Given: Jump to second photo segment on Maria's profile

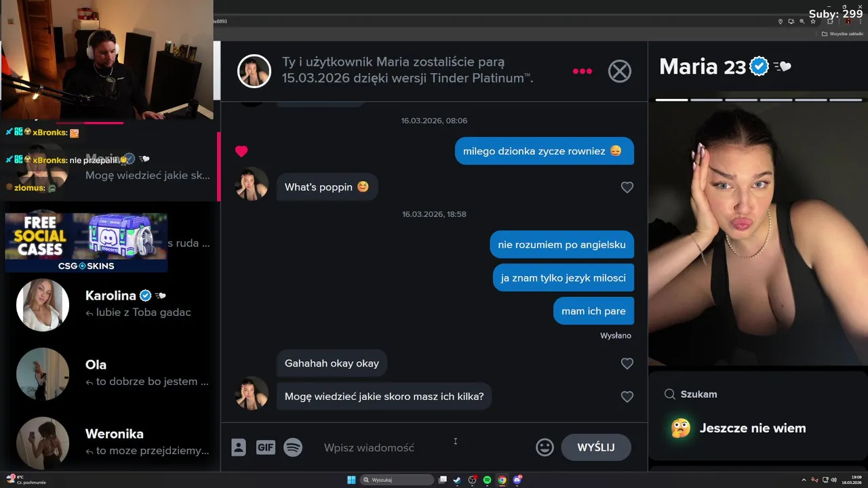Looking at the screenshot, I should [707, 100].
